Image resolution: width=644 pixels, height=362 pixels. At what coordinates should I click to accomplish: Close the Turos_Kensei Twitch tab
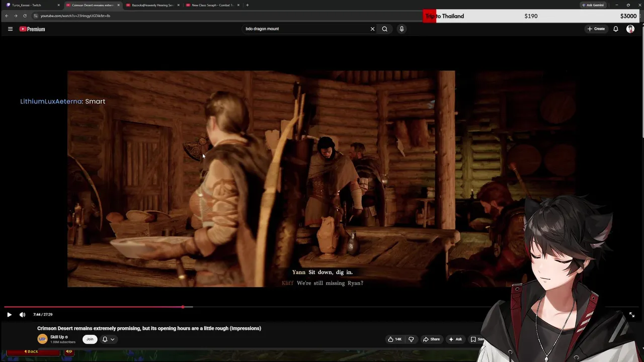click(58, 5)
